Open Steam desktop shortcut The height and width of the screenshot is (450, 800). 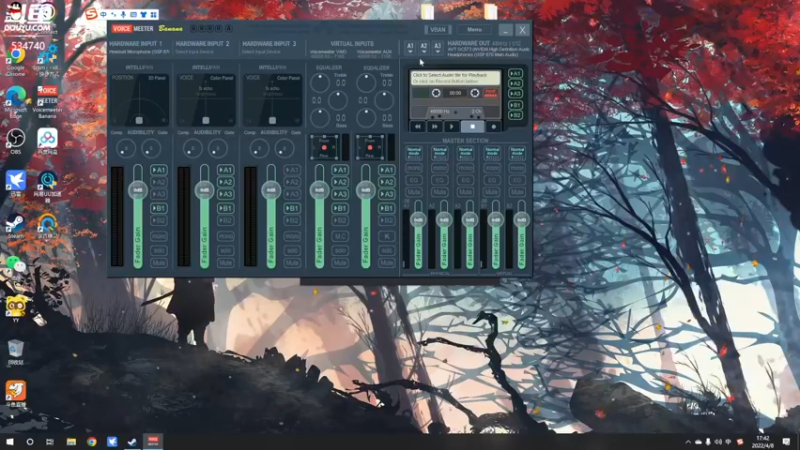pyautogui.click(x=15, y=226)
